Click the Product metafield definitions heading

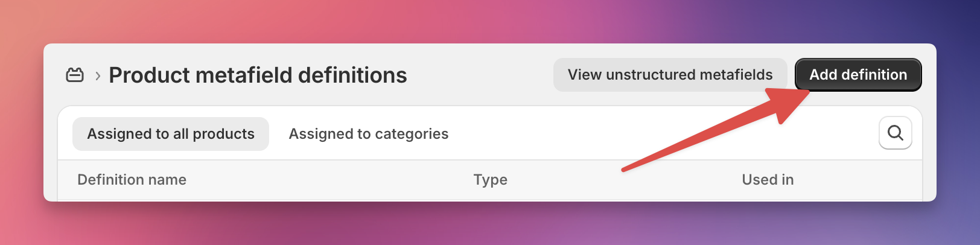click(x=258, y=75)
